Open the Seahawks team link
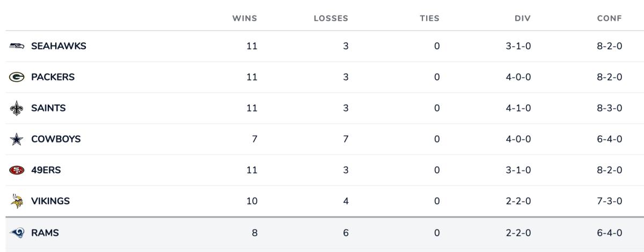The image size is (644, 252). (x=58, y=46)
